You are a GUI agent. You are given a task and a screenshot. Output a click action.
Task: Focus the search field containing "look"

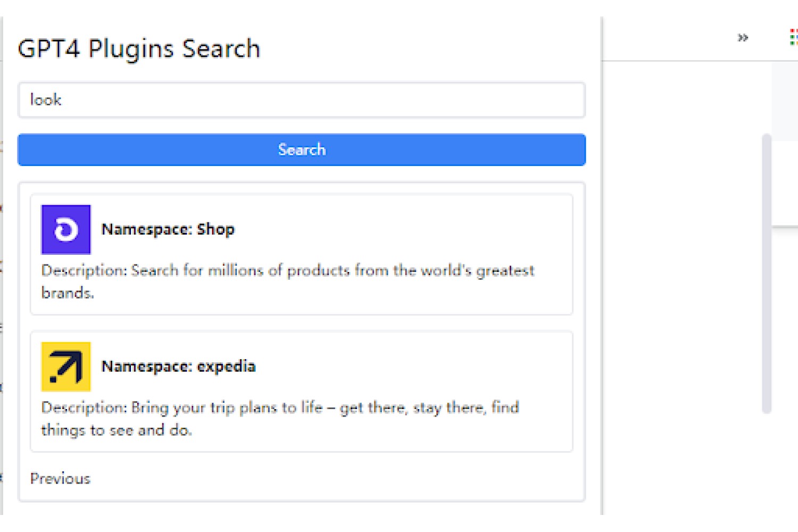(x=302, y=99)
